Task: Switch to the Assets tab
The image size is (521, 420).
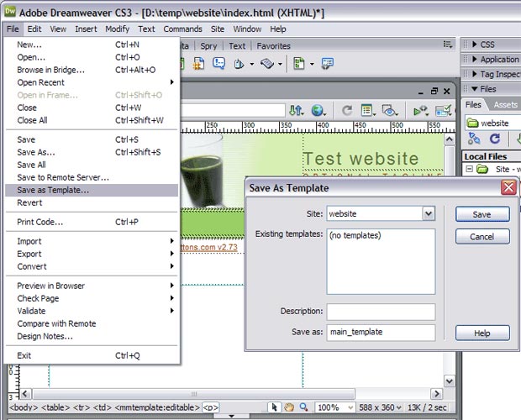Action: (x=505, y=105)
